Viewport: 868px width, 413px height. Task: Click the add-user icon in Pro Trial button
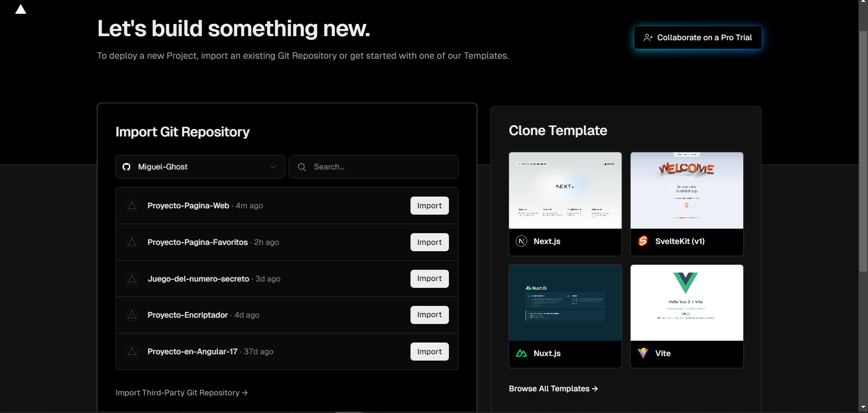[648, 38]
